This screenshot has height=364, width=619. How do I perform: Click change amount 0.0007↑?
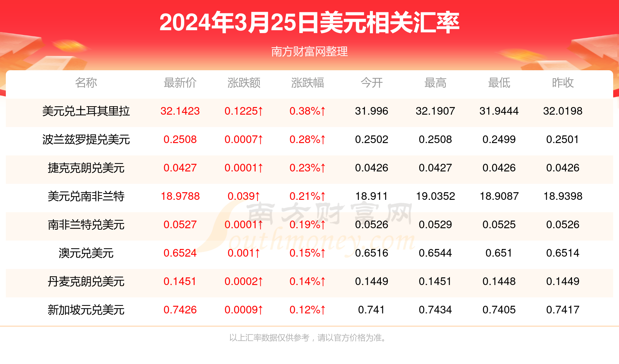tap(244, 139)
